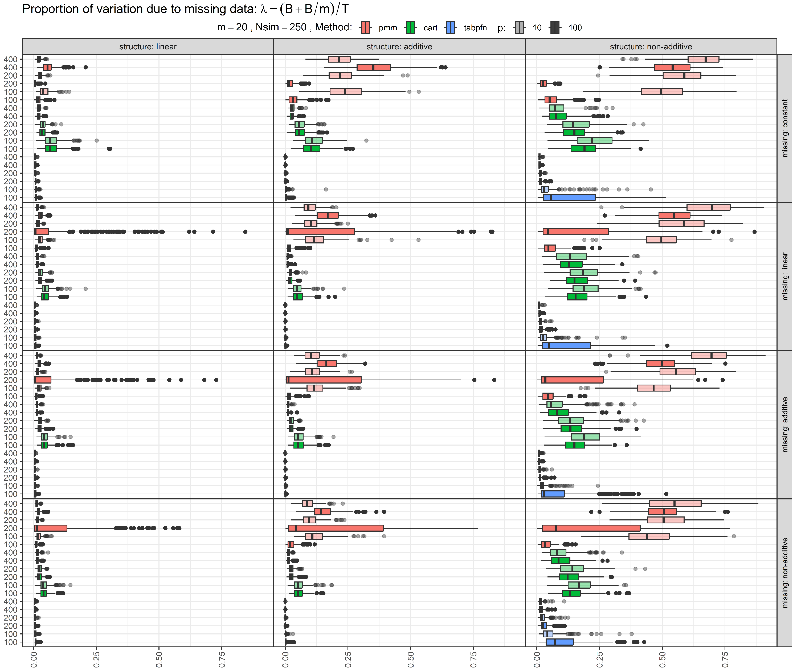Select the 'structure: linear' panel header
This screenshot has height=672, width=797.
(148, 46)
